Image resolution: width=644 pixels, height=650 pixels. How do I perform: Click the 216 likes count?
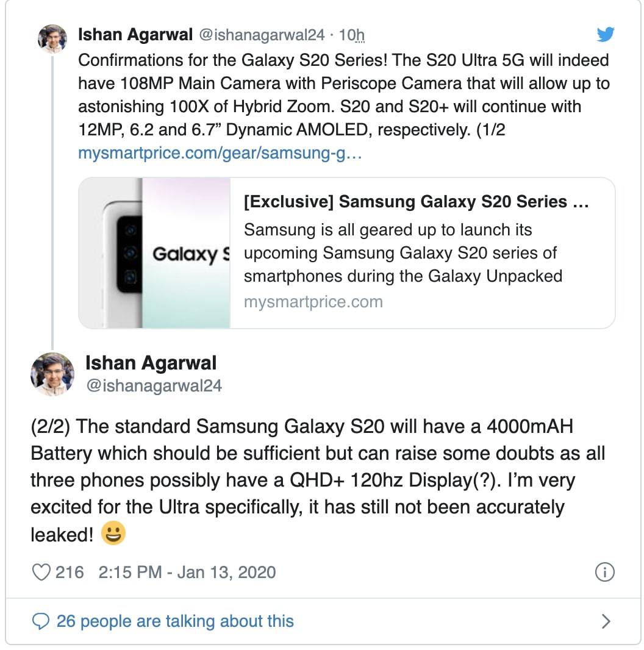70,573
